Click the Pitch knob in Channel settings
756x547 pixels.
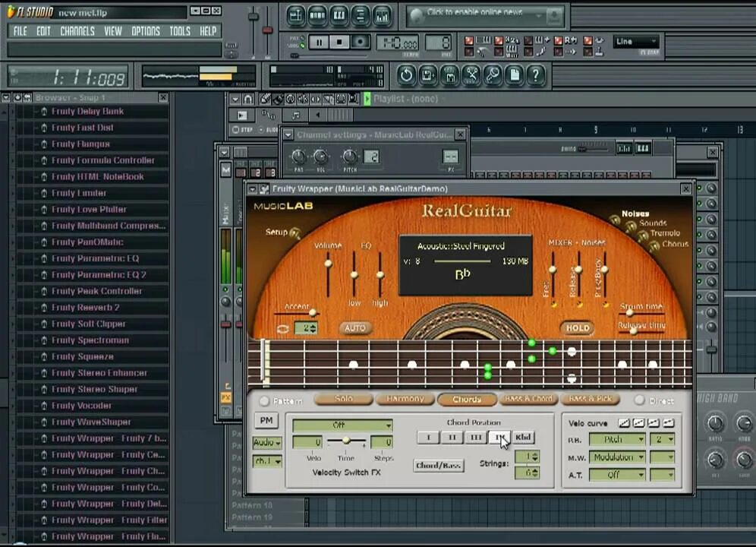point(350,157)
